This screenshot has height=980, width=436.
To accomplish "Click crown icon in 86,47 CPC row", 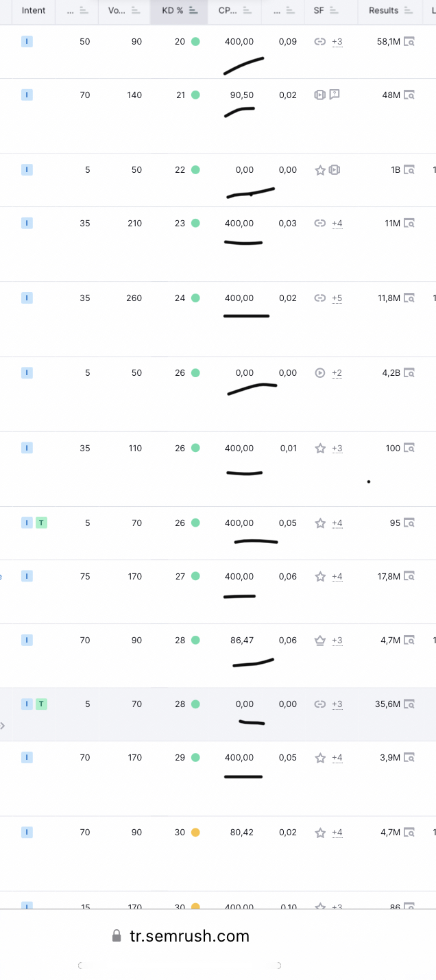I will click(319, 641).
